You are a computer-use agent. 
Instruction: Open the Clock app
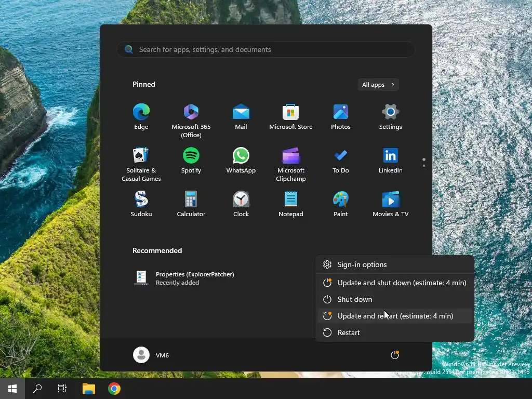(241, 204)
